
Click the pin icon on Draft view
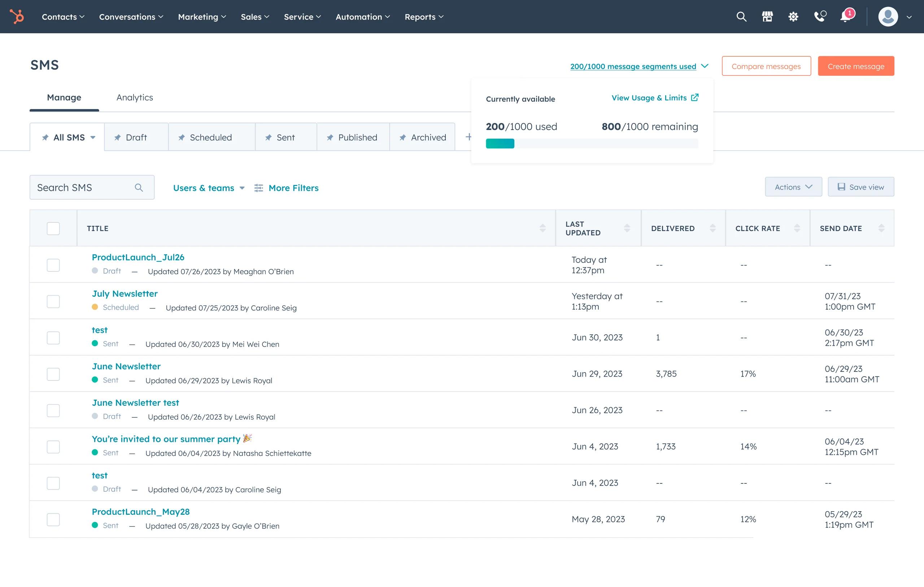117,138
